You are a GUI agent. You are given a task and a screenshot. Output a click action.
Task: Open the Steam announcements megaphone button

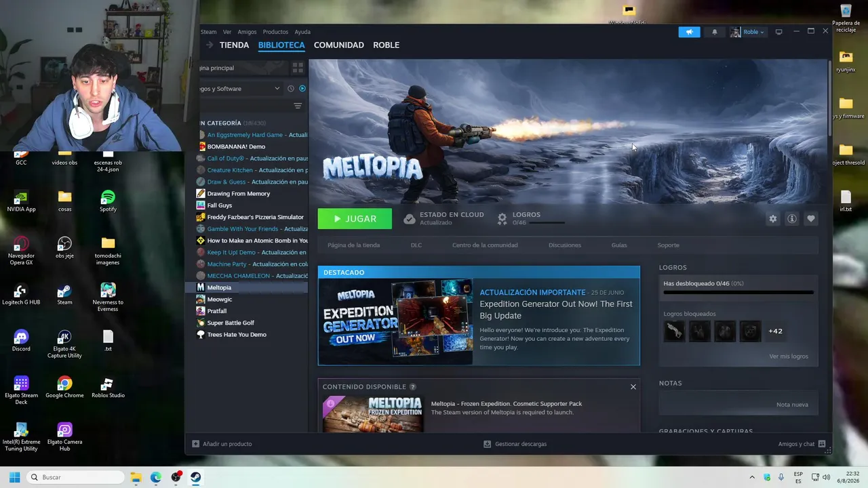(x=689, y=32)
